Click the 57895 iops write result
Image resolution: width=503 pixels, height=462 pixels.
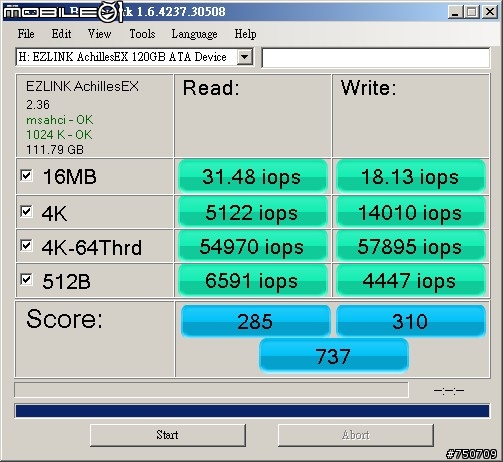411,246
